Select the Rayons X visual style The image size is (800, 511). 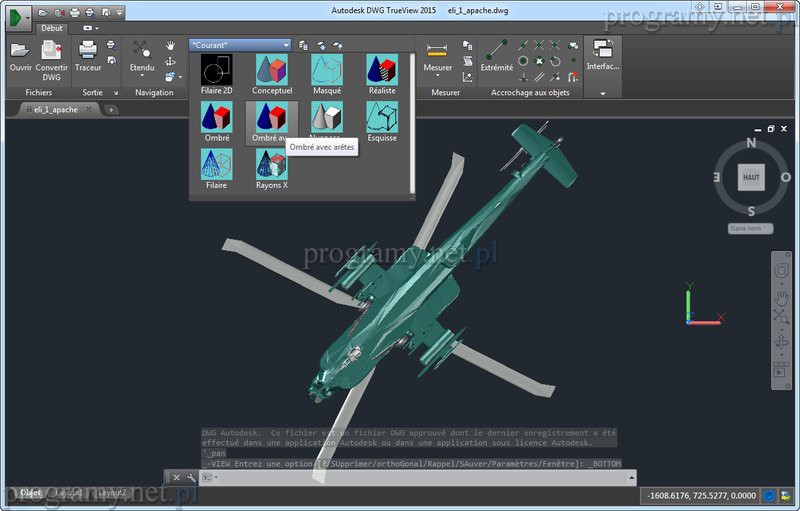click(271, 165)
